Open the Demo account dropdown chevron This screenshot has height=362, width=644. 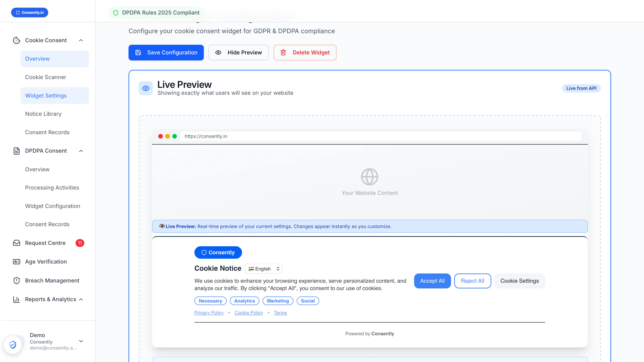(81, 341)
